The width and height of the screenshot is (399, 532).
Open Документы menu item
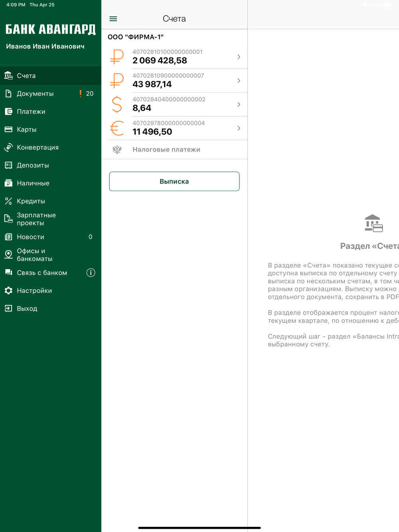coord(51,93)
